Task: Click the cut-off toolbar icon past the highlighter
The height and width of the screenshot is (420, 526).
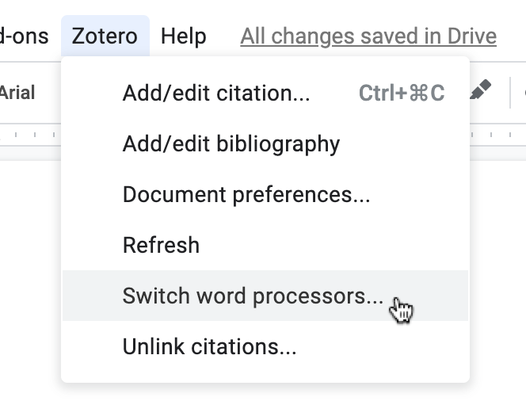Action: [522, 93]
